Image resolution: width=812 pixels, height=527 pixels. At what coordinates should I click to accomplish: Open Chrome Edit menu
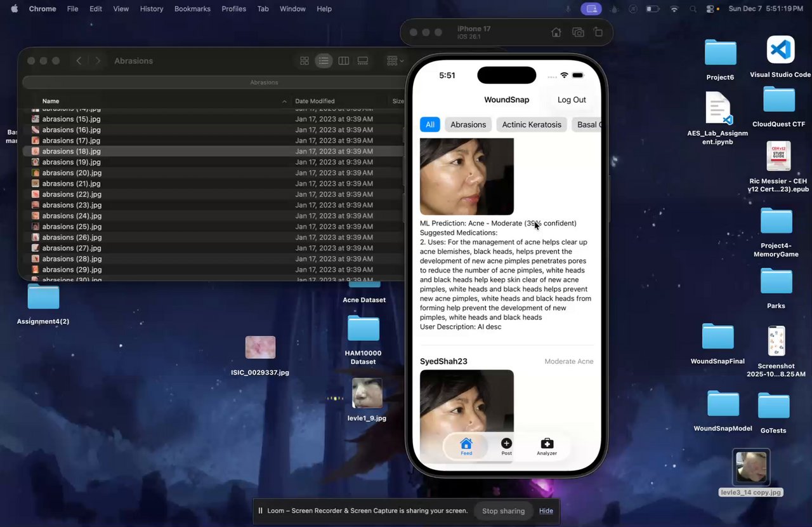pos(96,9)
